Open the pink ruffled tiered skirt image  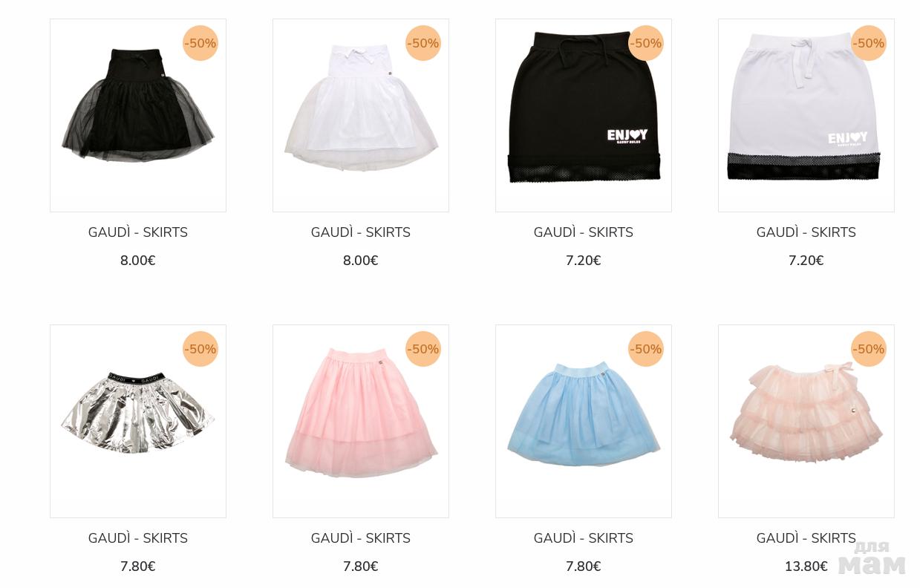pyautogui.click(x=806, y=421)
